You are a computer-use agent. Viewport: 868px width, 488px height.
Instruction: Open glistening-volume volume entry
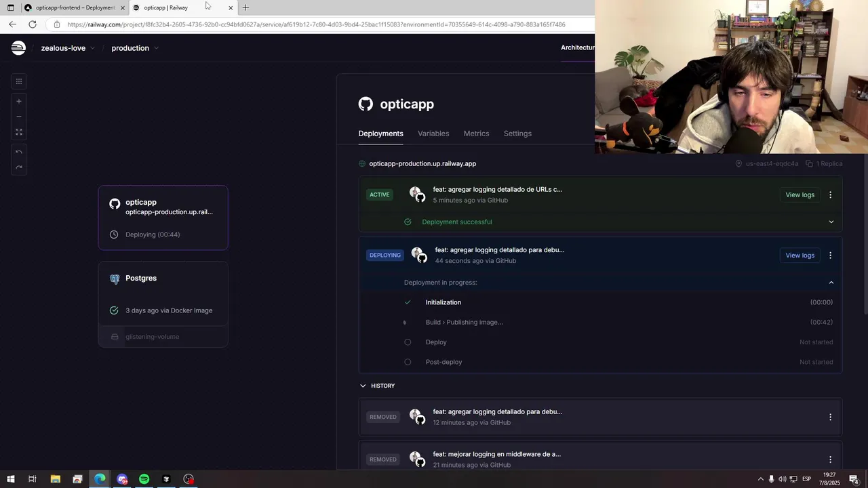[x=163, y=337]
